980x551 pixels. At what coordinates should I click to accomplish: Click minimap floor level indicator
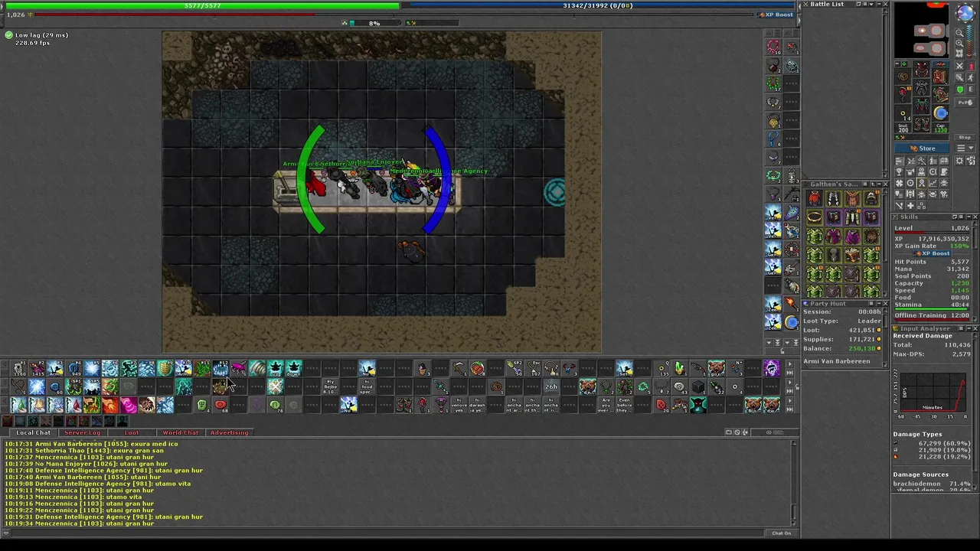[970, 41]
